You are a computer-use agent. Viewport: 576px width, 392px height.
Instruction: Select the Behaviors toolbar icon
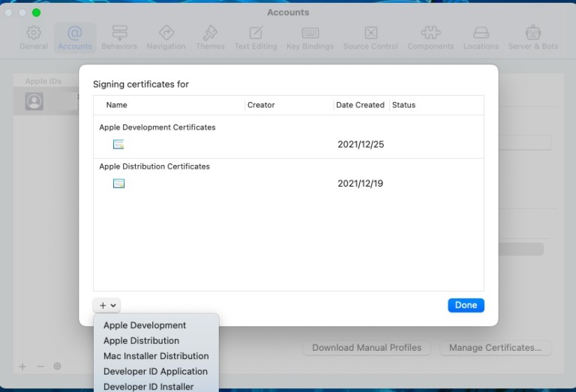(x=119, y=37)
